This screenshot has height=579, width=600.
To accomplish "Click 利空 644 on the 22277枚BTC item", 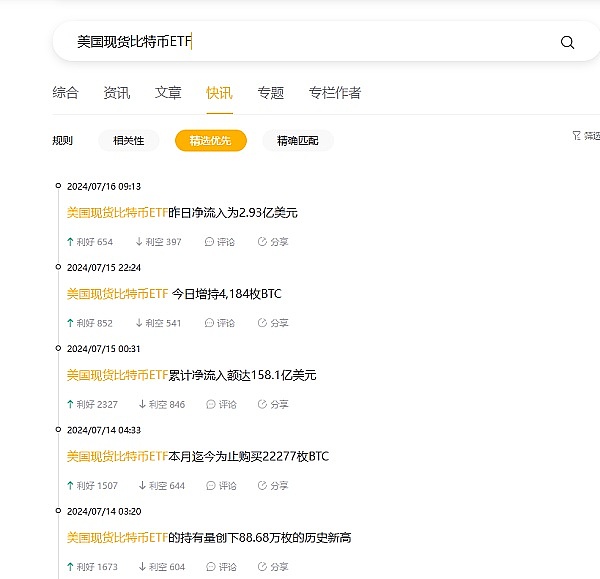I will [161, 486].
